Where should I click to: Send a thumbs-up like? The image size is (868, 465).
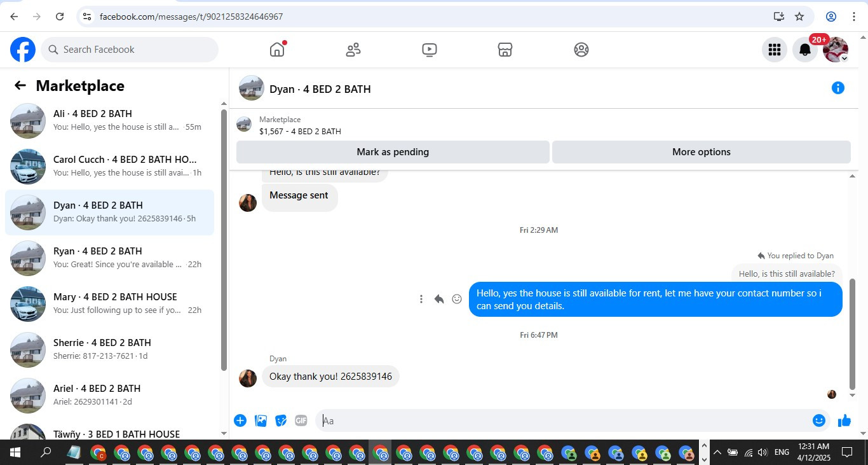844,420
